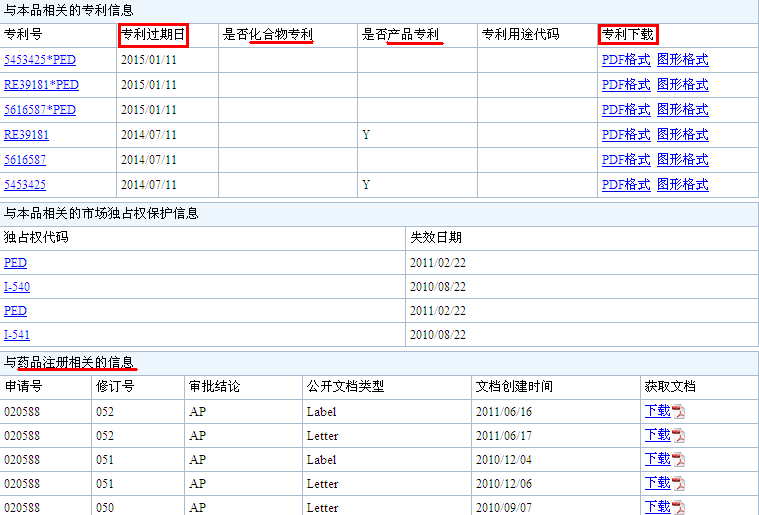
Task: Open 图形格式 for patent 5453425 row
Action: tap(683, 185)
